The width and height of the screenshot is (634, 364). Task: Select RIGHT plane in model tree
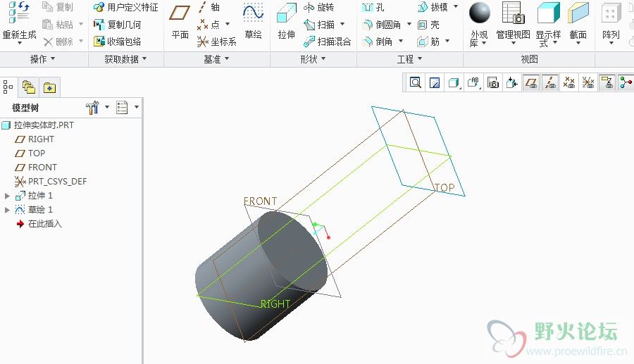[x=35, y=139]
